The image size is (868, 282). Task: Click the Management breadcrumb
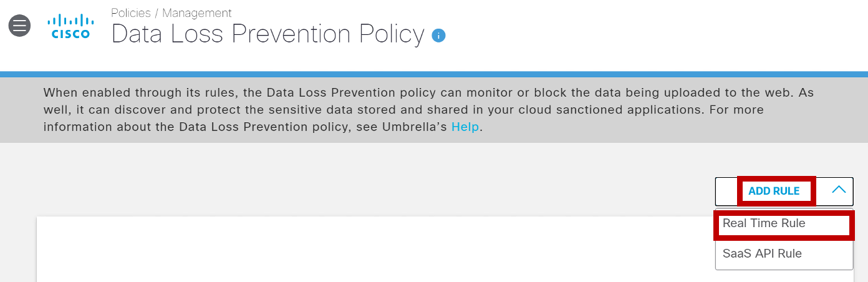tap(197, 12)
